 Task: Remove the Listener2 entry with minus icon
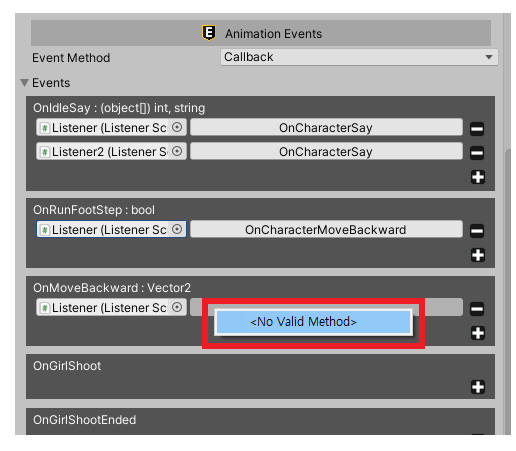(x=477, y=153)
